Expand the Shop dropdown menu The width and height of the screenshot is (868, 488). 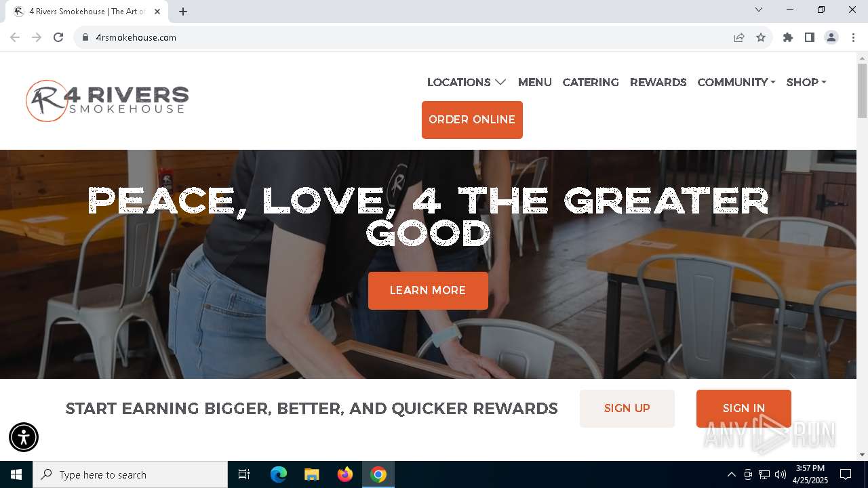(806, 82)
